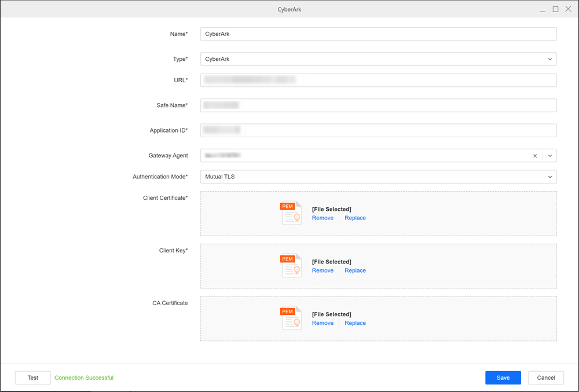Viewport: 579px width, 392px height.
Task: Expand the Gateway Agent dropdown arrow
Action: click(550, 156)
